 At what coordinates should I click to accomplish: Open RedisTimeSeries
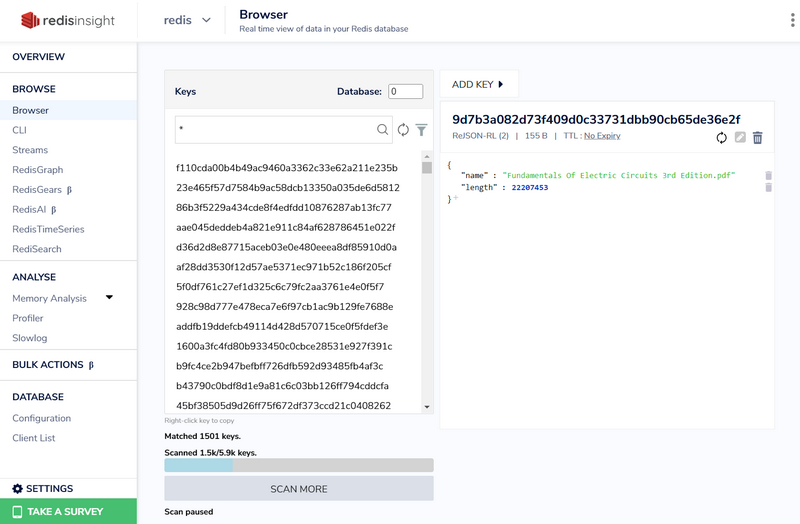[x=48, y=229]
